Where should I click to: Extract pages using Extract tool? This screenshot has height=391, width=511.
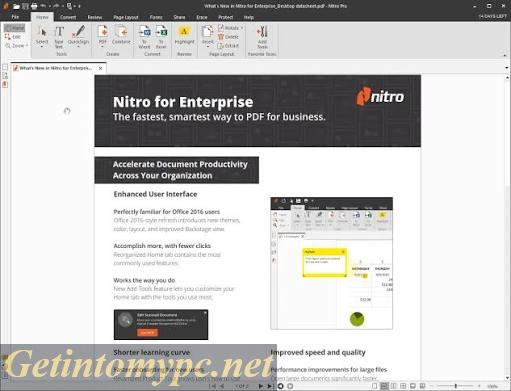point(228,46)
